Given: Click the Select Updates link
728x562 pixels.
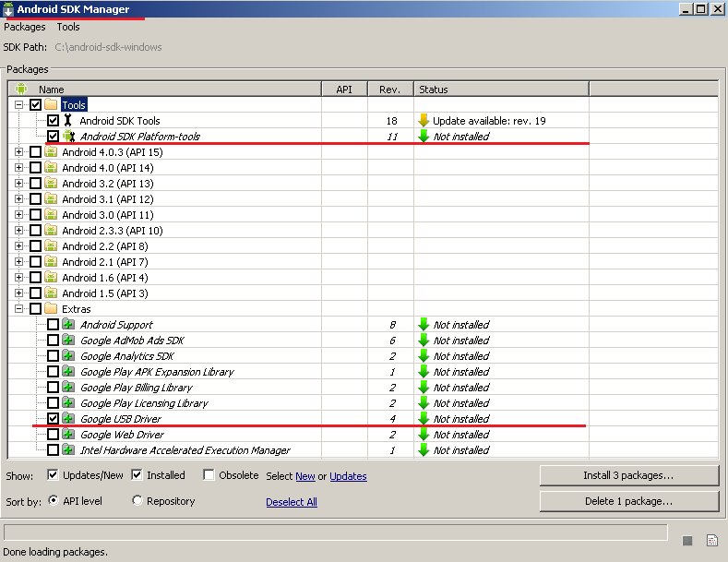Looking at the screenshot, I should click(x=348, y=476).
